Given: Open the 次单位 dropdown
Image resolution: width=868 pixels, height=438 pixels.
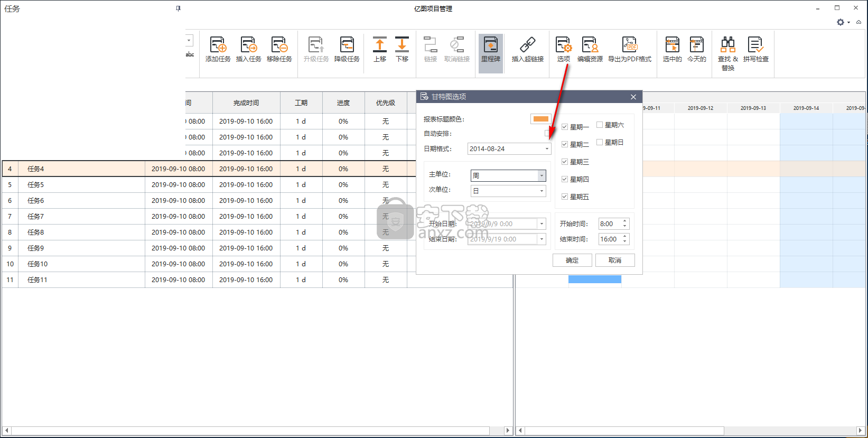Looking at the screenshot, I should coord(542,191).
